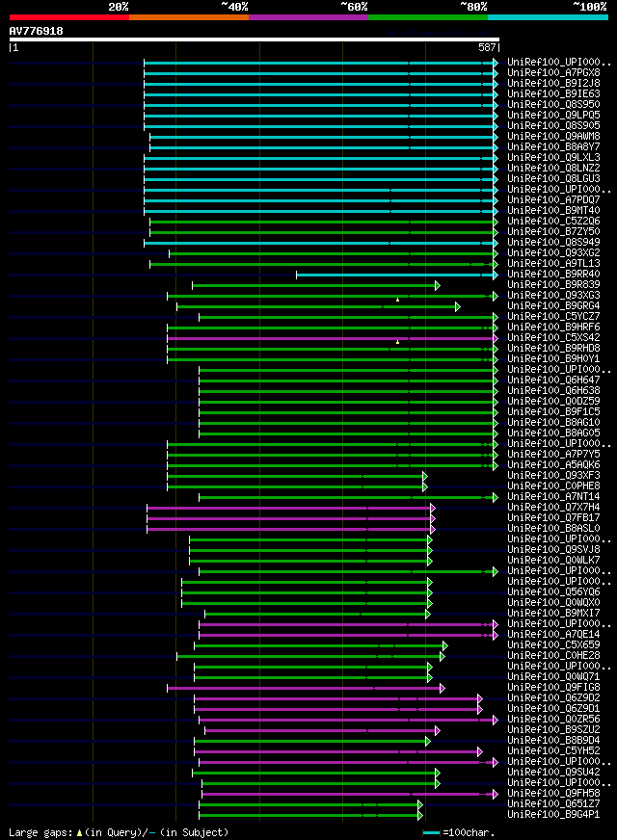Click the green alignment bar of B9R839
Image resolution: width=617 pixels, height=840 pixels.
click(316, 285)
